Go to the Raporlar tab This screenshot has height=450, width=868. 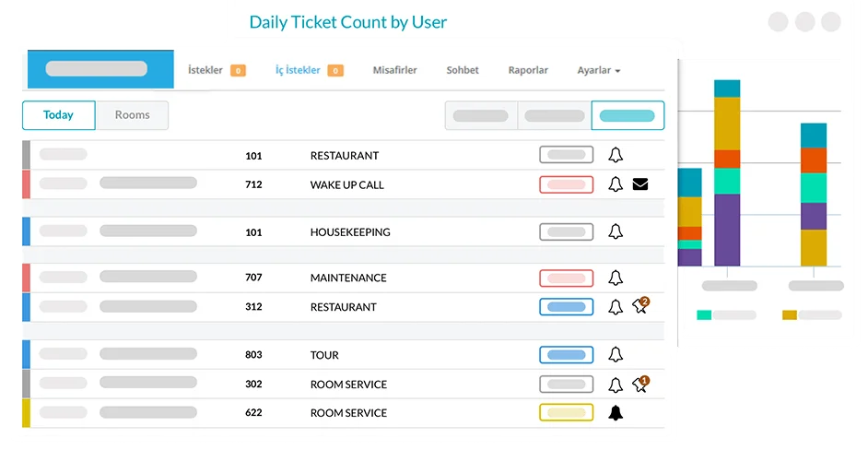(x=528, y=70)
